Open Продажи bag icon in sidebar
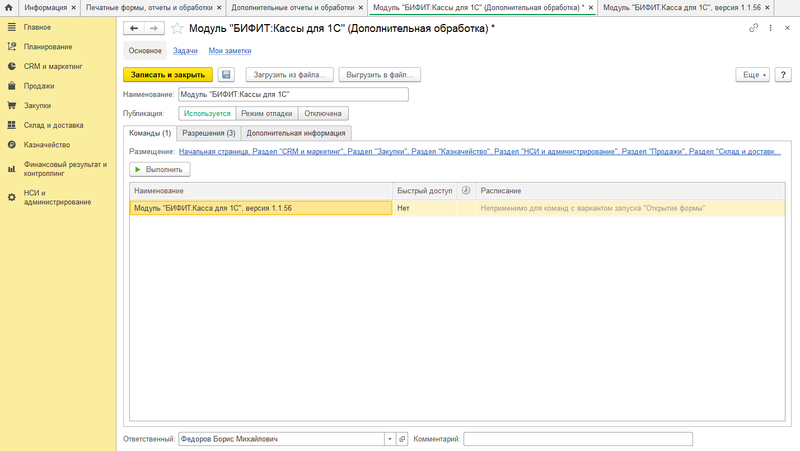This screenshot has width=800, height=451. point(12,86)
